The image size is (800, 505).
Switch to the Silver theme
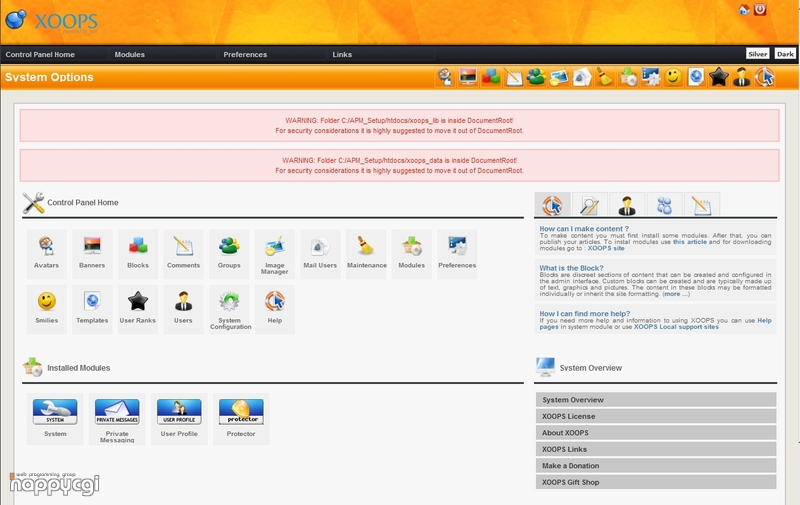coord(758,54)
